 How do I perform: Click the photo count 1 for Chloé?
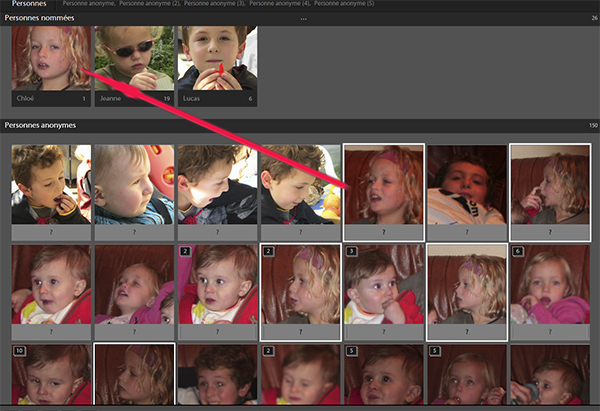(x=84, y=99)
